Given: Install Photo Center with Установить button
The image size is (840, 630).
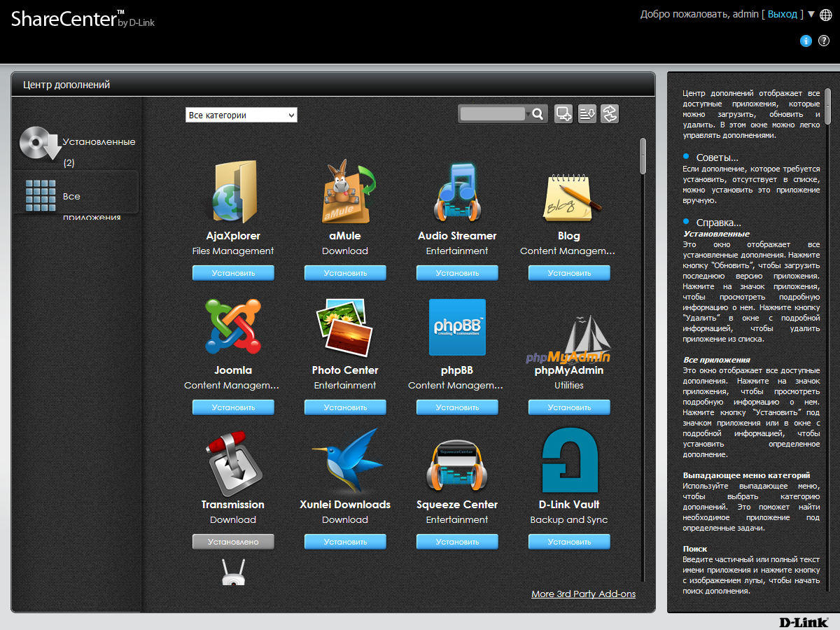Looking at the screenshot, I should [x=345, y=407].
